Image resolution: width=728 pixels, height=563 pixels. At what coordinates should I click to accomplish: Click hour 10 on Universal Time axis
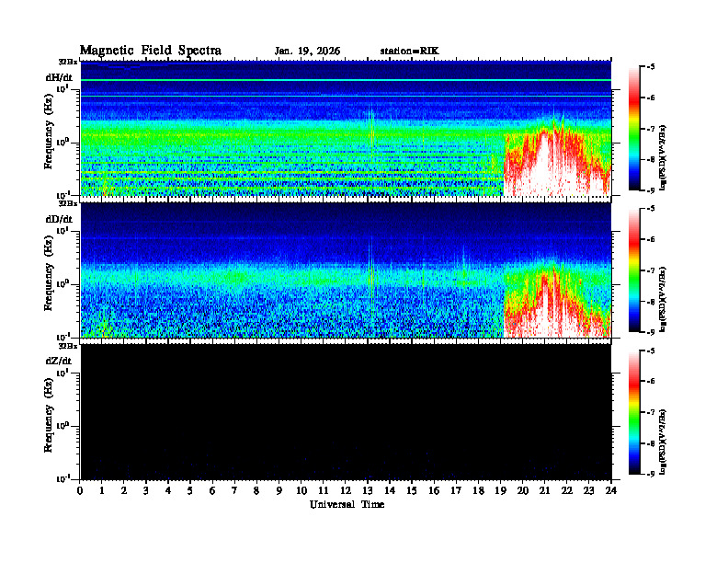click(301, 491)
